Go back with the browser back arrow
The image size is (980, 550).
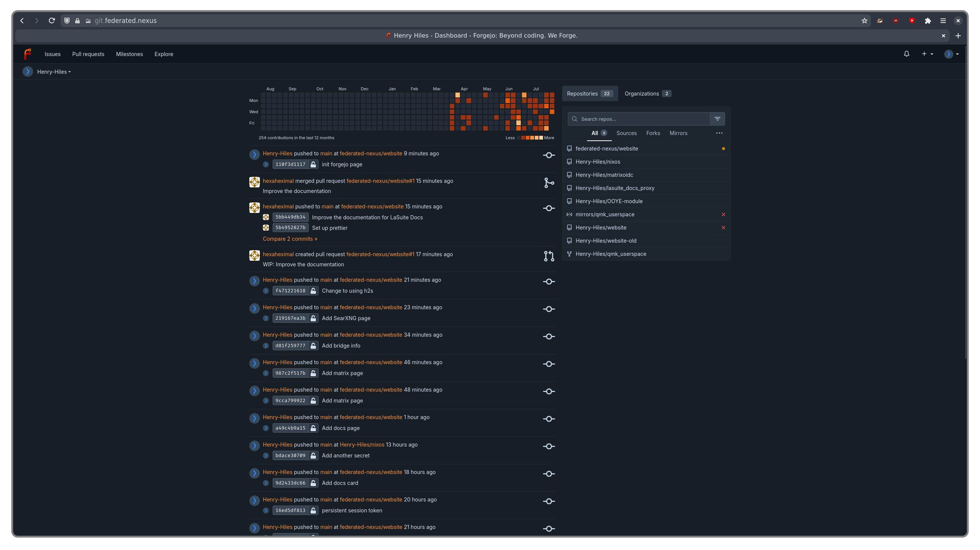22,21
